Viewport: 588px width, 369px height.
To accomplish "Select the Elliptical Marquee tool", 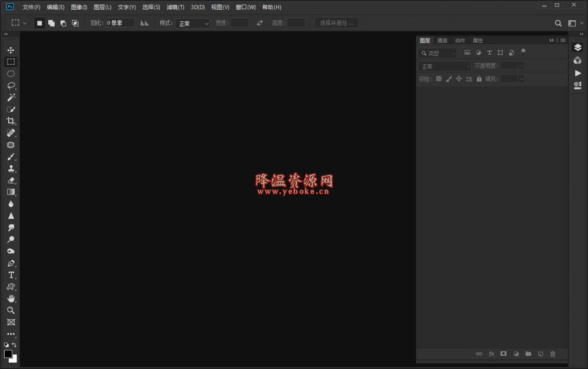I will (x=11, y=74).
